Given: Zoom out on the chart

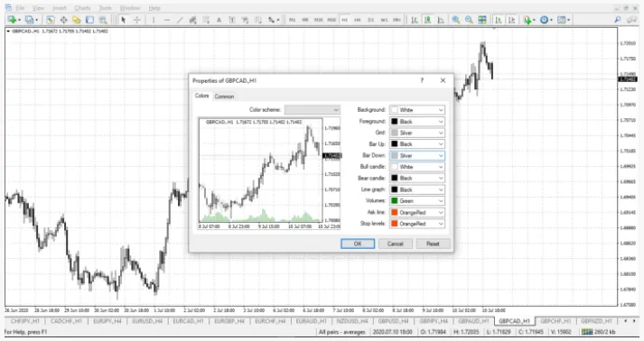Looking at the screenshot, I should point(469,20).
